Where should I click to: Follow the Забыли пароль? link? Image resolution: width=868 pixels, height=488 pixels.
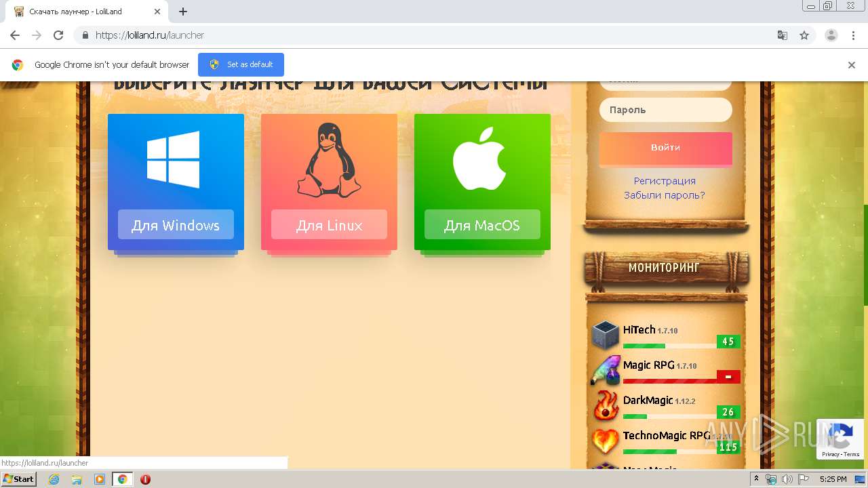pos(665,195)
